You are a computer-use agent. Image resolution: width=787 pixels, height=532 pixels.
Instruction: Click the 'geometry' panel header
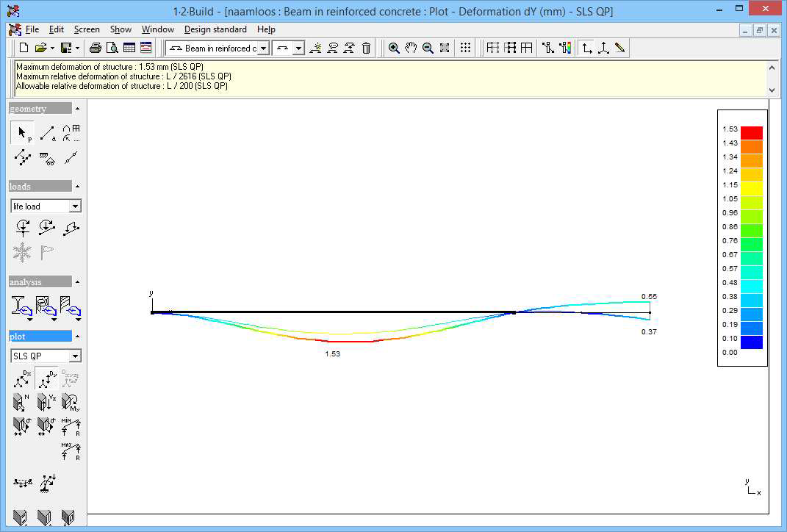40,109
